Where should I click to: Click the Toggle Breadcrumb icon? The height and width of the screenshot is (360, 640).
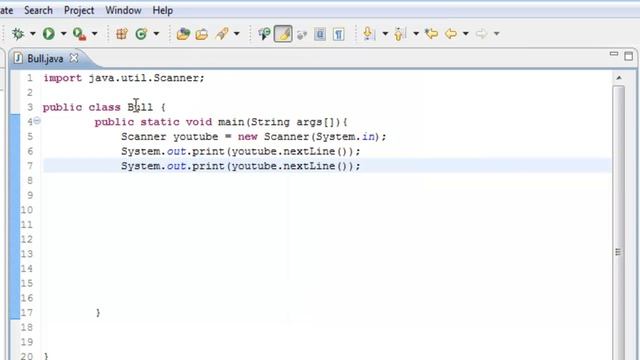(264, 33)
